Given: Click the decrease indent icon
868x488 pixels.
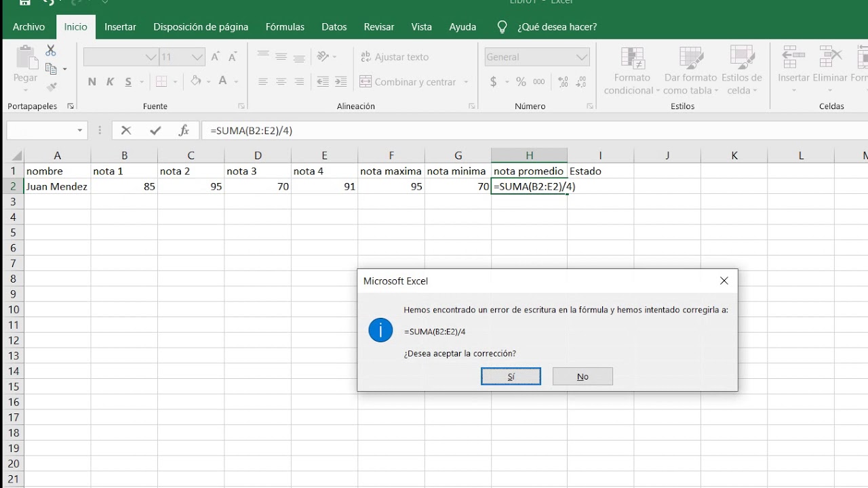Looking at the screenshot, I should [x=323, y=82].
